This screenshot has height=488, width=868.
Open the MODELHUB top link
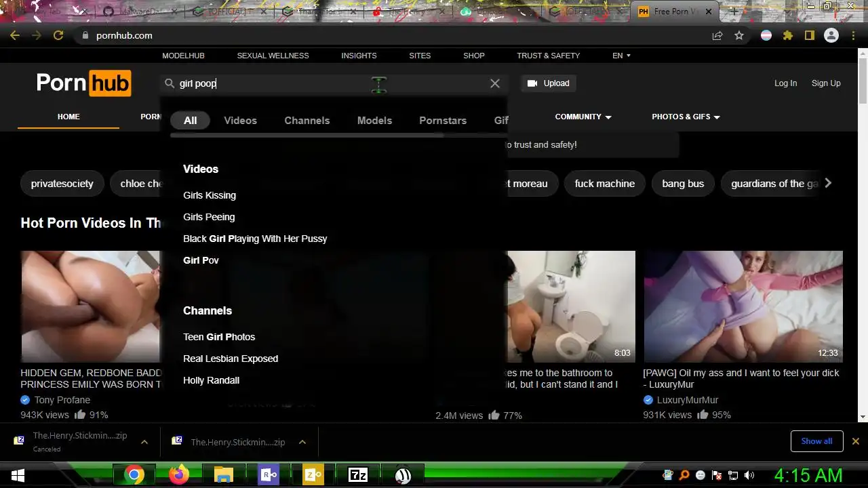(183, 56)
